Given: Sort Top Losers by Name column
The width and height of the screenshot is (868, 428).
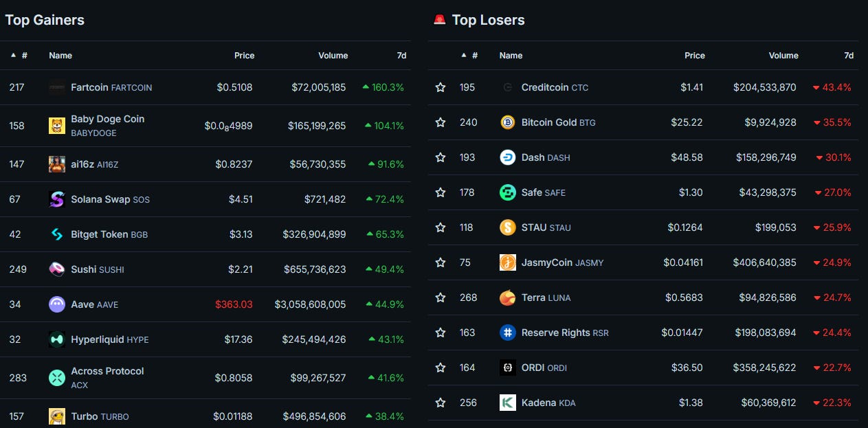Looking at the screenshot, I should 511,55.
